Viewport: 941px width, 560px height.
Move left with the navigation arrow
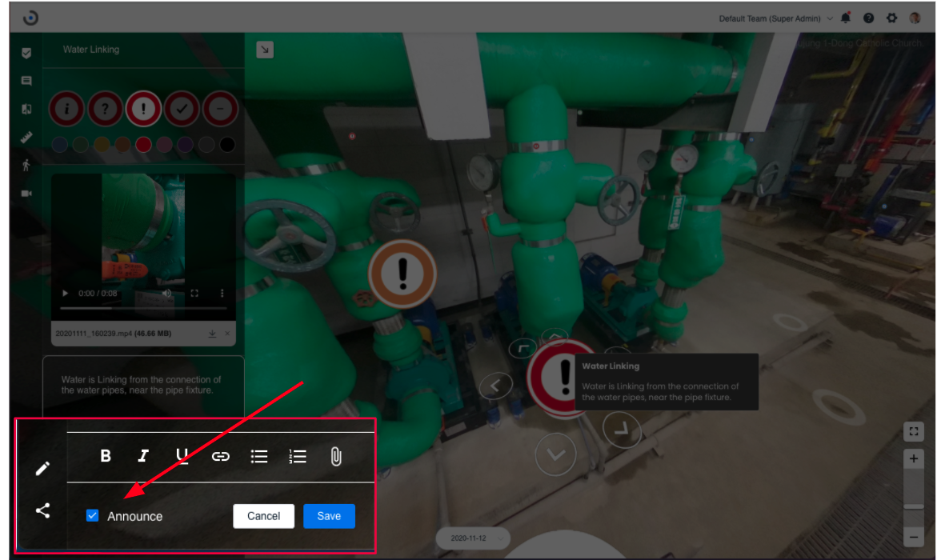click(496, 386)
